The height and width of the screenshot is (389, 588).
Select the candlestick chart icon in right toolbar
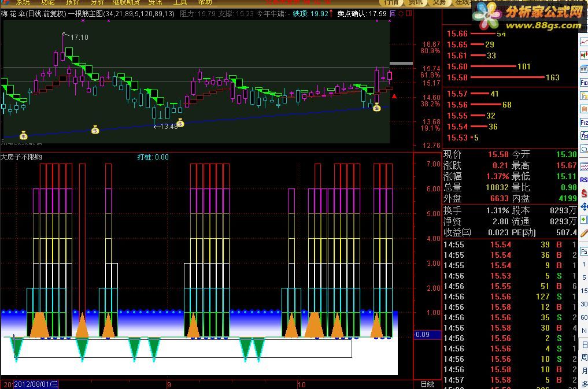pos(584,55)
